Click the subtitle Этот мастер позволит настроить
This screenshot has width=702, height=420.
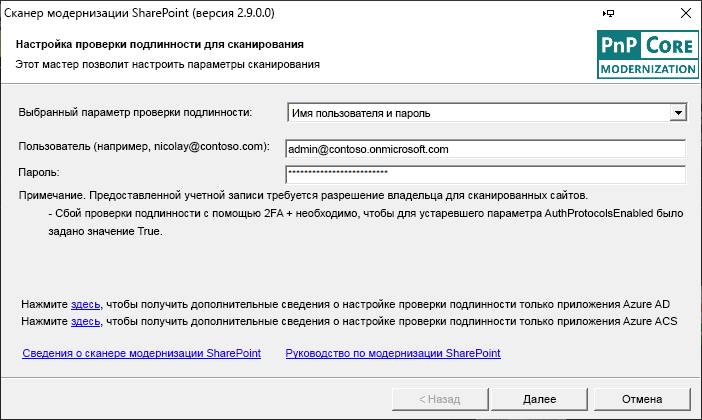click(x=167, y=64)
